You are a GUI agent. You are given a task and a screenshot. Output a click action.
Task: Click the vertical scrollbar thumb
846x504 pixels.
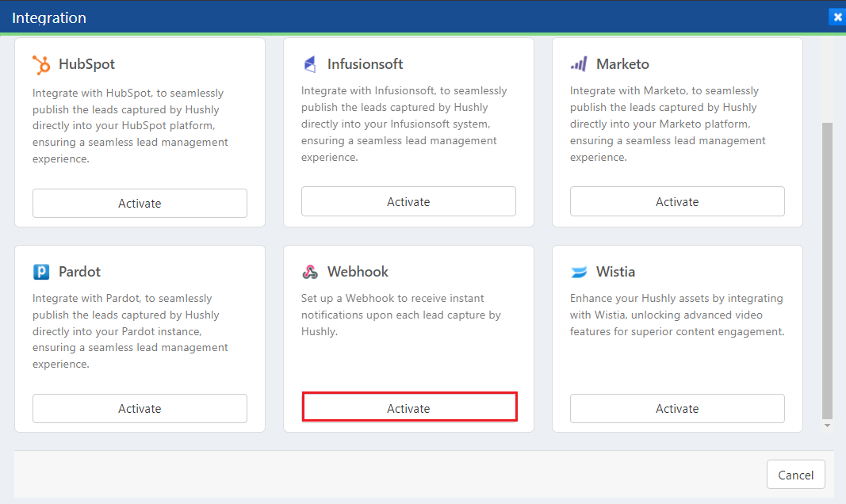click(827, 270)
